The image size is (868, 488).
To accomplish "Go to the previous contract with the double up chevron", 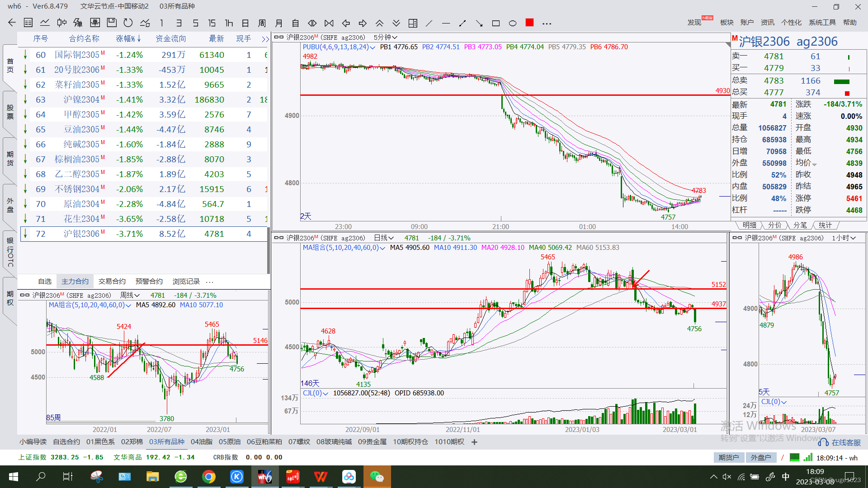I will 379,23.
